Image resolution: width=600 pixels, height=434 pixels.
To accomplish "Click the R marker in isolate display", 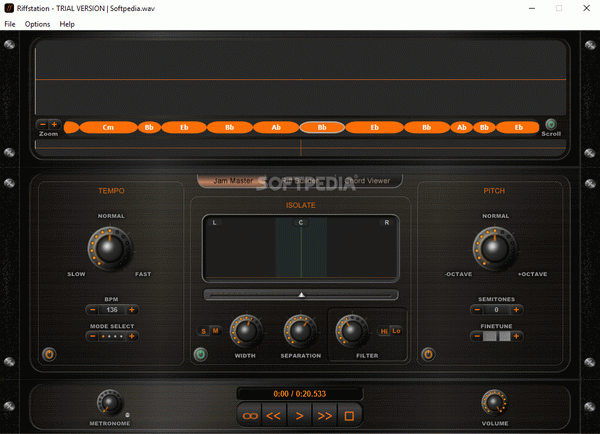I will click(x=386, y=222).
